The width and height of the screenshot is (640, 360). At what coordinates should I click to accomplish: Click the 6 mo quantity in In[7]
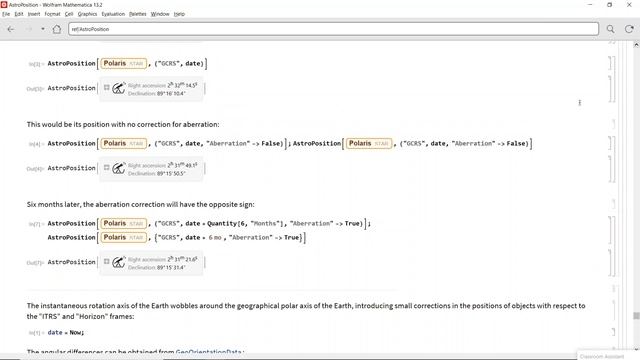tap(215, 238)
